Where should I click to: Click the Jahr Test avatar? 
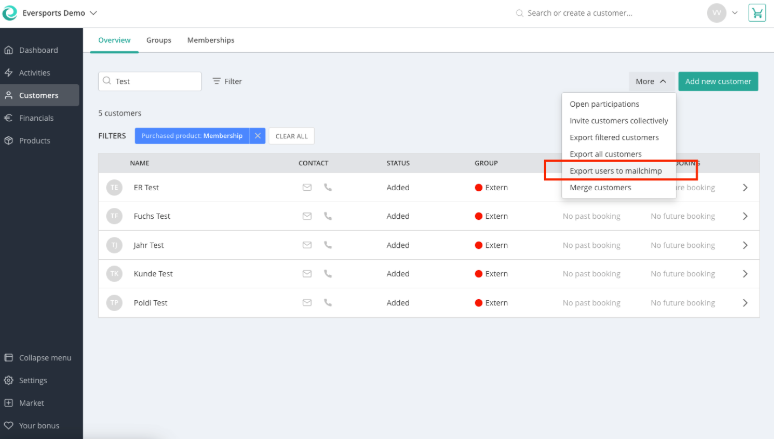(x=114, y=245)
